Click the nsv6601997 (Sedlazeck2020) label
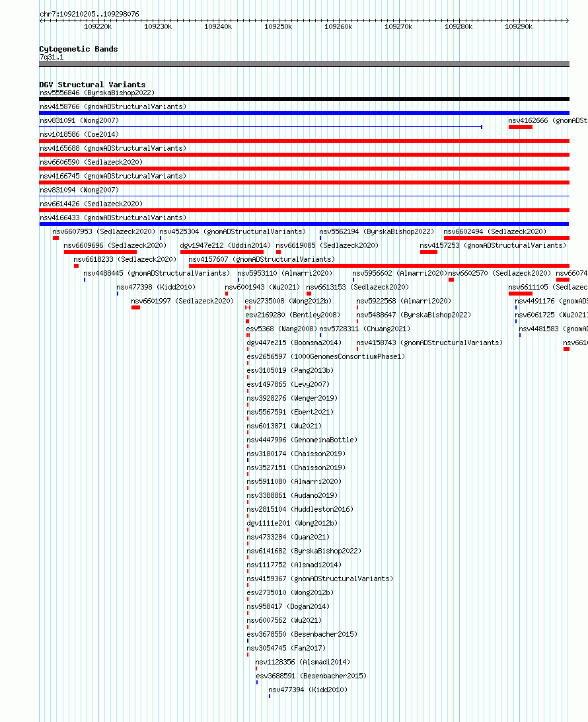 point(182,301)
